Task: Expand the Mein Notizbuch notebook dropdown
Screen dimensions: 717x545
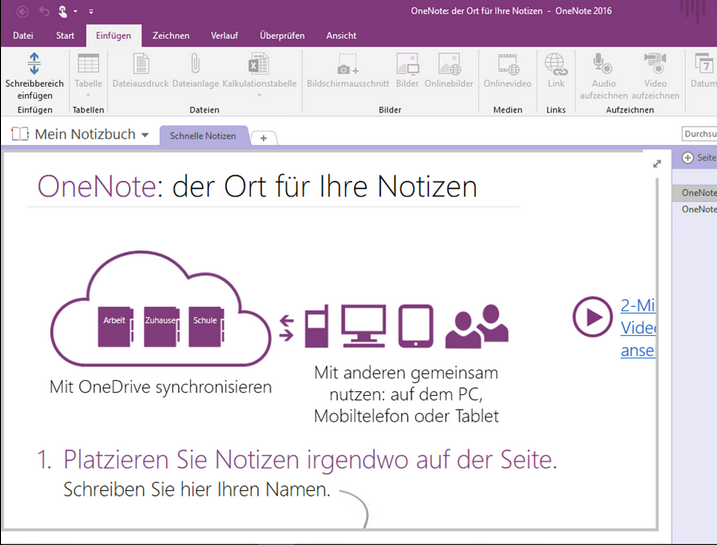Action: [x=145, y=135]
